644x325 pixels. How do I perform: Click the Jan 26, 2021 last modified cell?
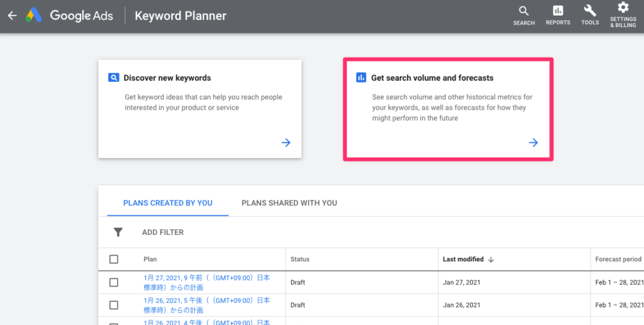(461, 305)
